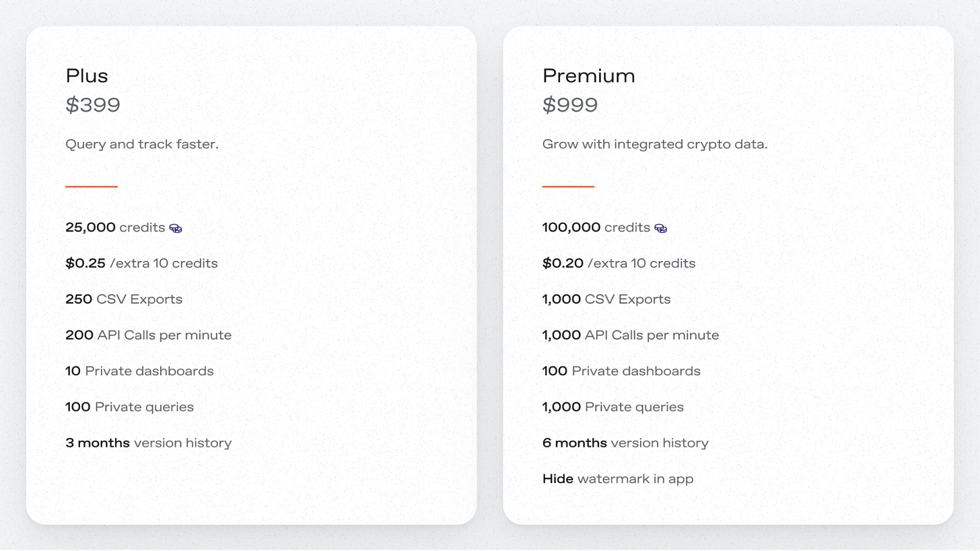Click the 25,000 credits line
980x551 pixels.
115,227
